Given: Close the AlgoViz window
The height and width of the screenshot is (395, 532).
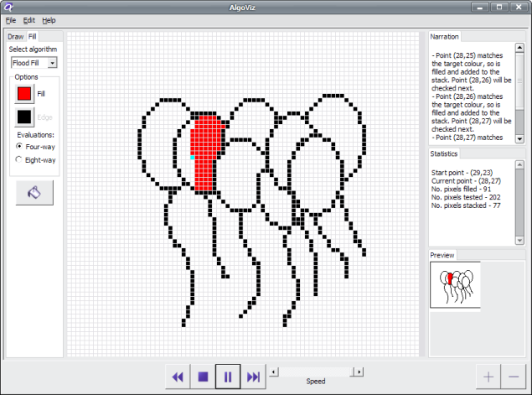Looking at the screenshot, I should tap(519, 8).
